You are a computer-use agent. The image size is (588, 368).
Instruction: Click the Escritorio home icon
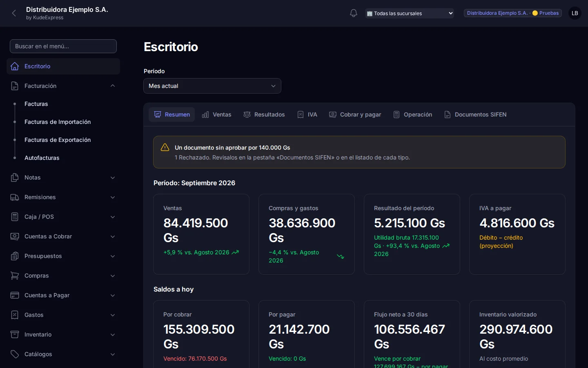pyautogui.click(x=15, y=66)
